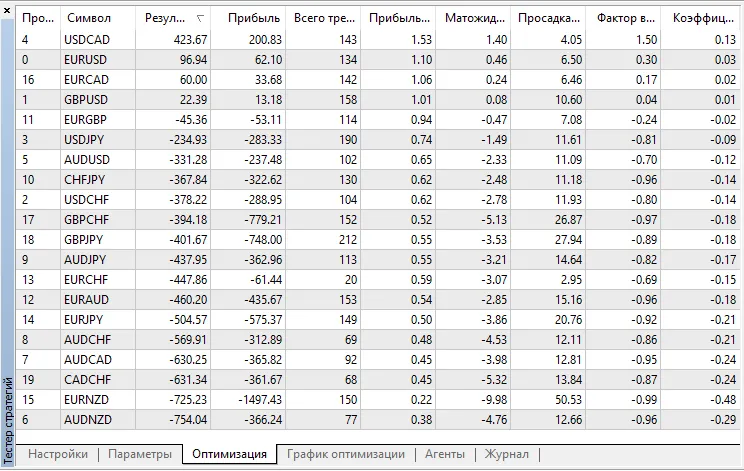
Task: Sort by the Прибыль column header
Action: (x=253, y=18)
